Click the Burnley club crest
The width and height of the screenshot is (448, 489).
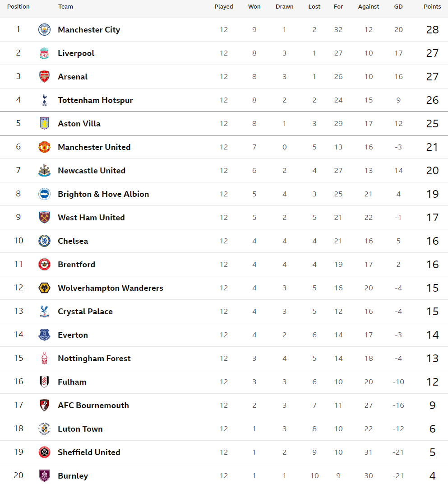point(44,475)
